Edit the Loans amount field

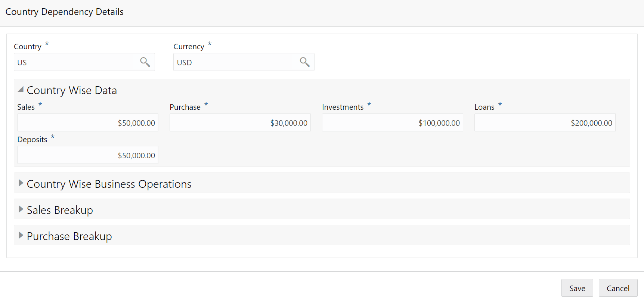point(545,122)
